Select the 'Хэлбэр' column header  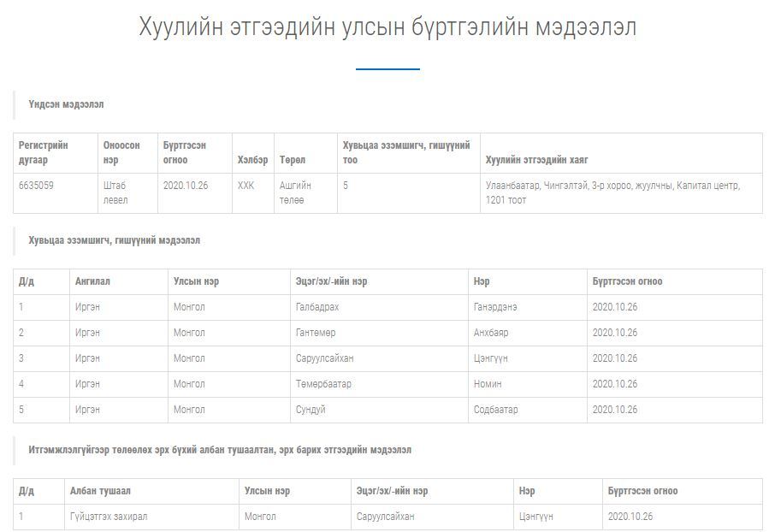252,160
